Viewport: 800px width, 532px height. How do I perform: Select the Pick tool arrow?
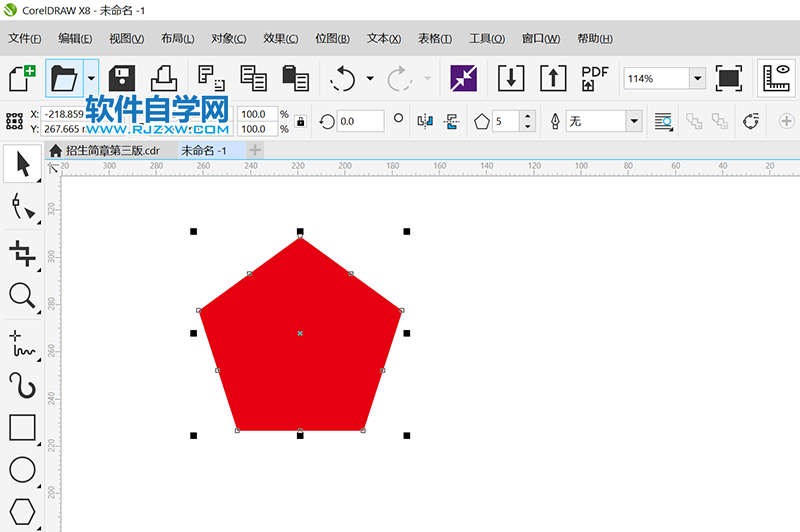(21, 164)
